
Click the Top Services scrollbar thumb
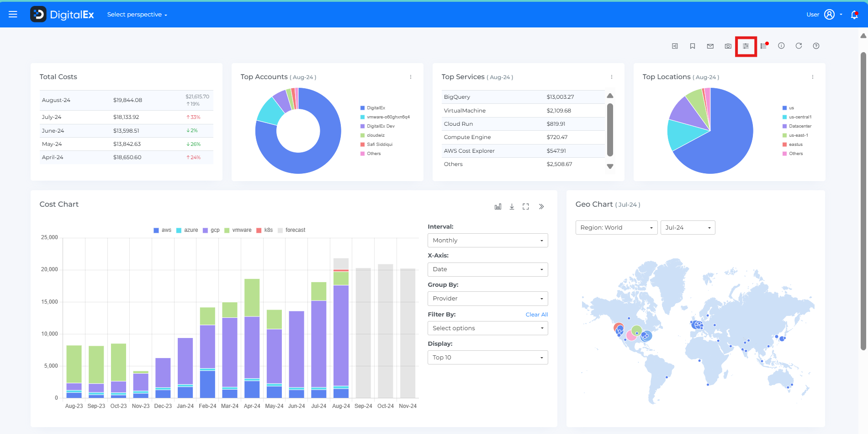(610, 130)
